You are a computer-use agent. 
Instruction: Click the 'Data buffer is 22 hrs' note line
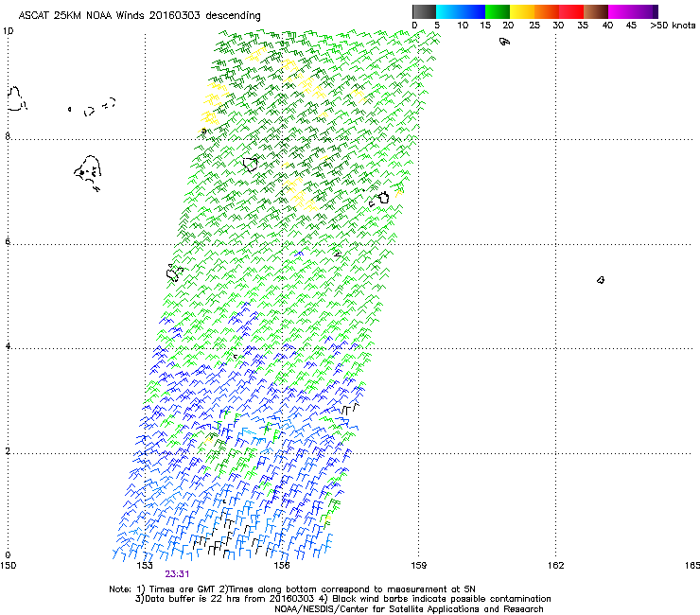pyautogui.click(x=342, y=599)
